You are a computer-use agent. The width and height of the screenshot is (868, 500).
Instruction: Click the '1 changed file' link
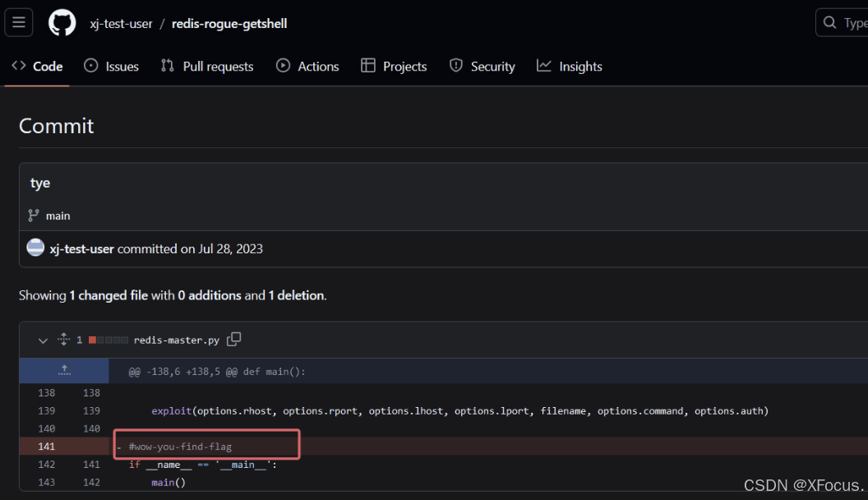108,296
